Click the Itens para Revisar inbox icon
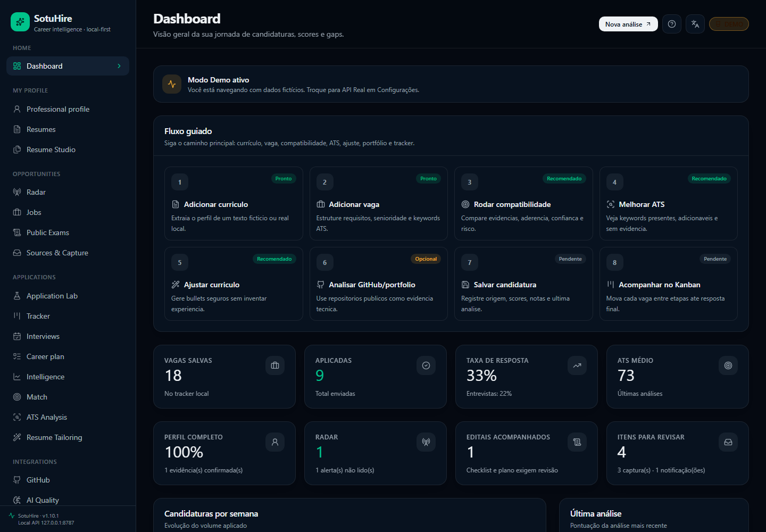The height and width of the screenshot is (532, 766). click(728, 442)
